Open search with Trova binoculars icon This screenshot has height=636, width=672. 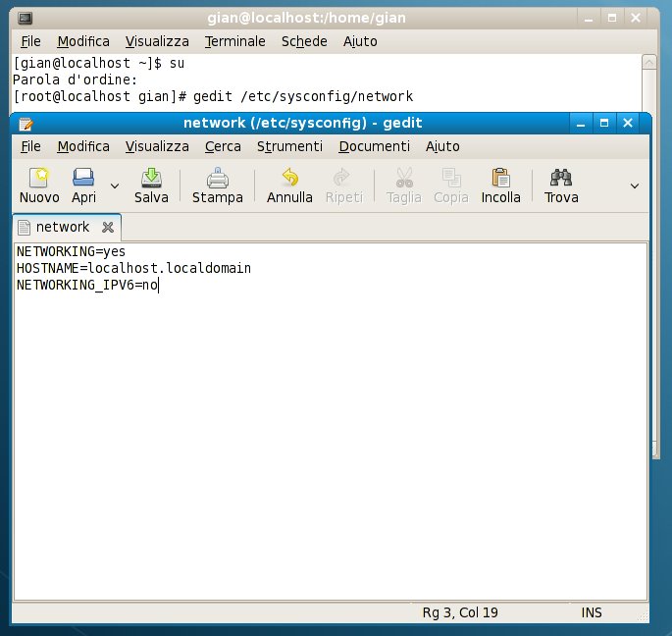point(561,178)
